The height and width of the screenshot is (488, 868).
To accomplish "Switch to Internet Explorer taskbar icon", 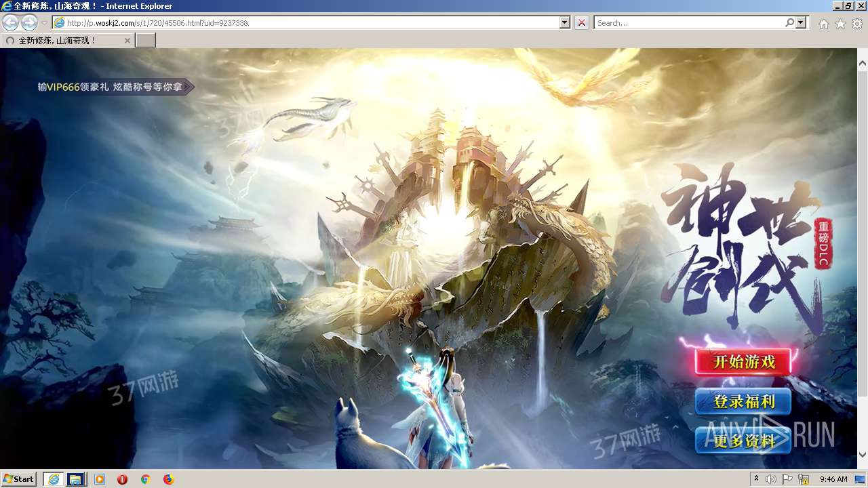I will [54, 479].
